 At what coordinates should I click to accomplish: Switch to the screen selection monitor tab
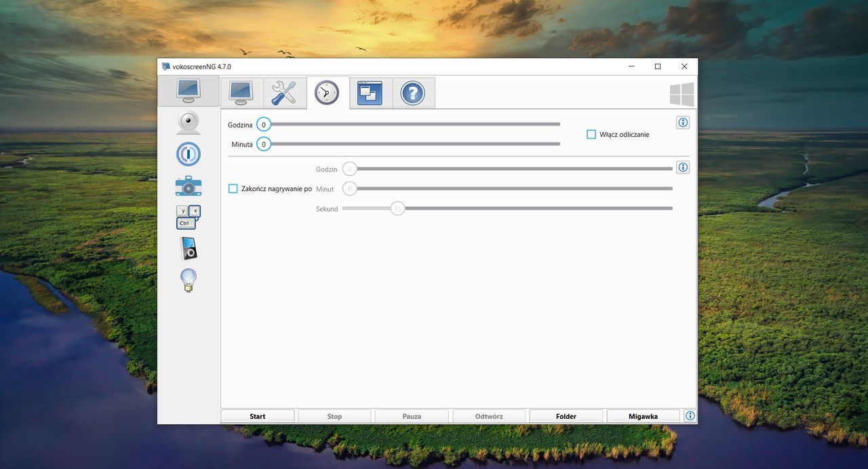[241, 93]
